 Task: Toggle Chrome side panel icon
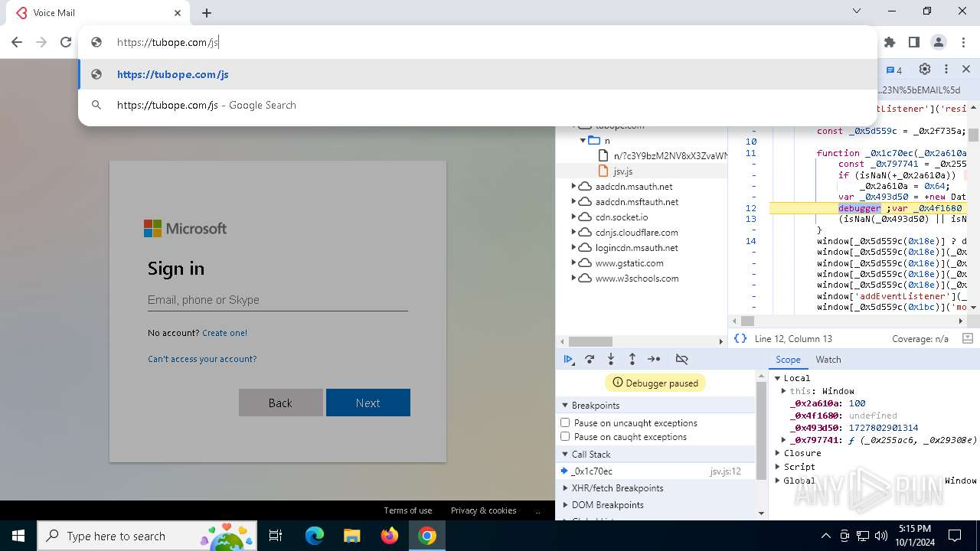coord(913,42)
